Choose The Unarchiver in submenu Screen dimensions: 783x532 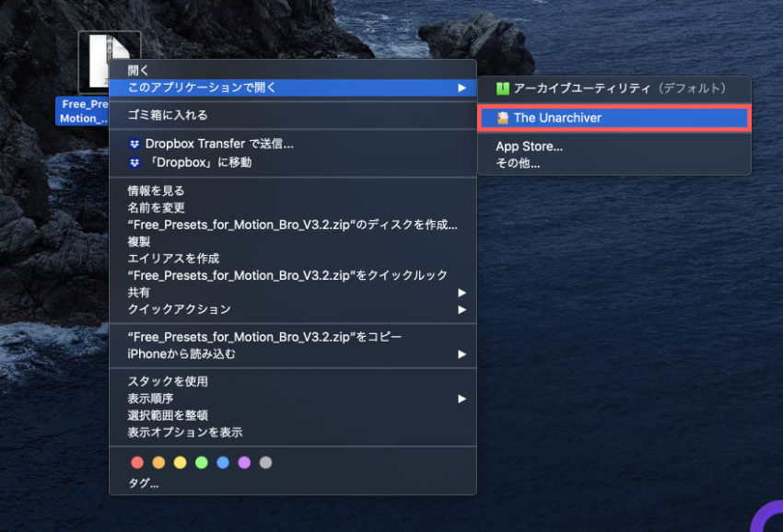pos(614,118)
